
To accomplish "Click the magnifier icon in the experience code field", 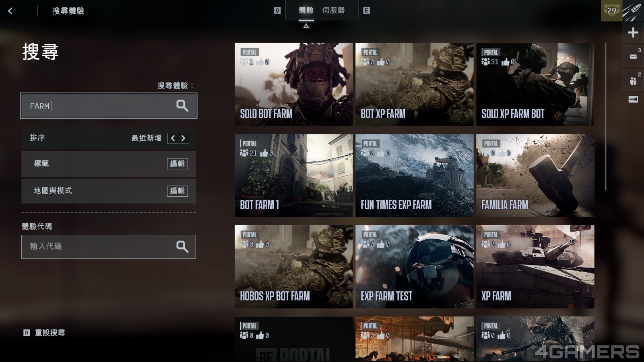I will point(182,247).
